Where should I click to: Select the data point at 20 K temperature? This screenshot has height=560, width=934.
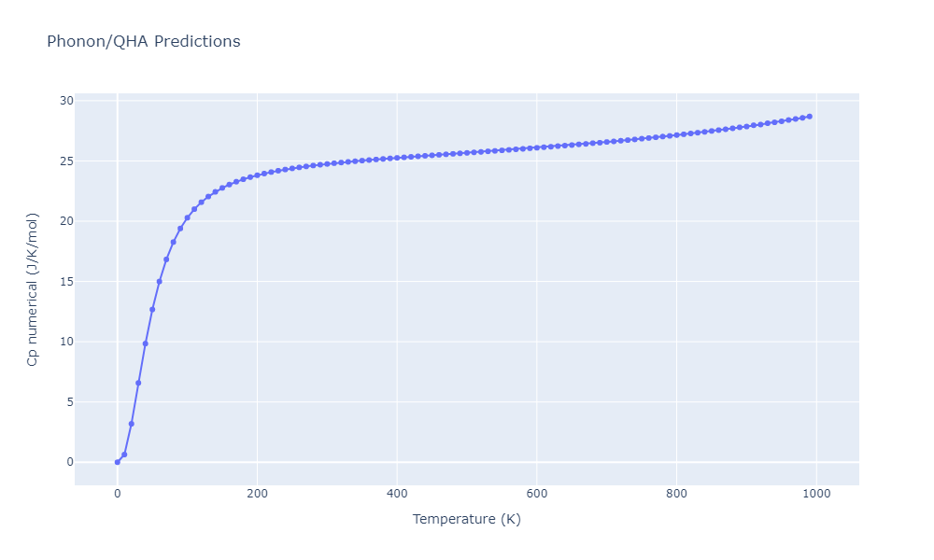[x=131, y=424]
